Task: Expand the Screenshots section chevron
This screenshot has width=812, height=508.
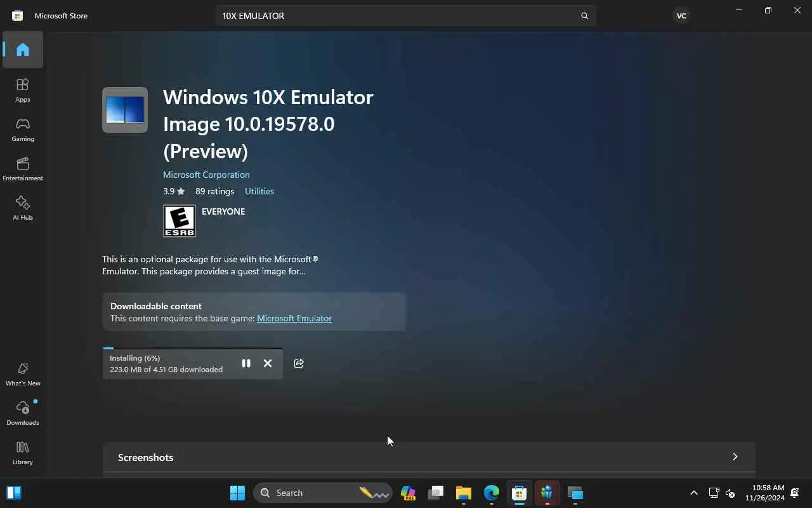Action: pos(735,457)
